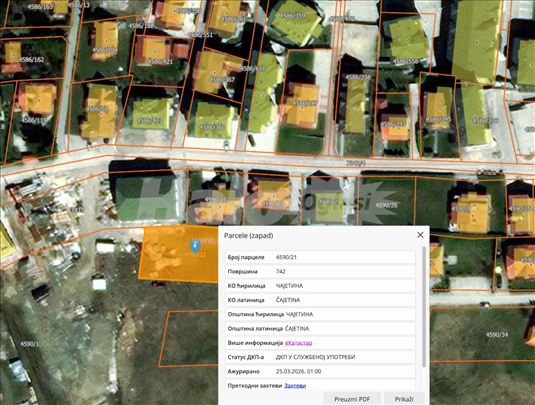Click the Prikaži button
The image size is (535, 405).
404,399
